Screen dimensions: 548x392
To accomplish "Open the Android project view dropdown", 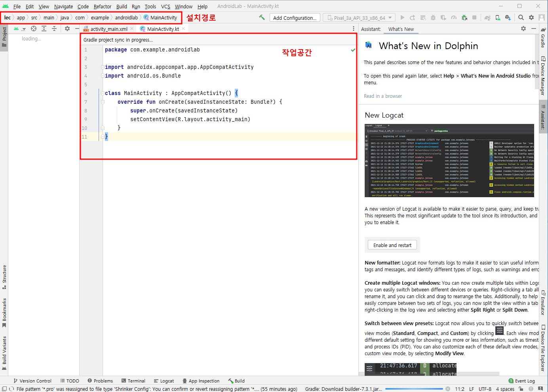I will pos(19,29).
